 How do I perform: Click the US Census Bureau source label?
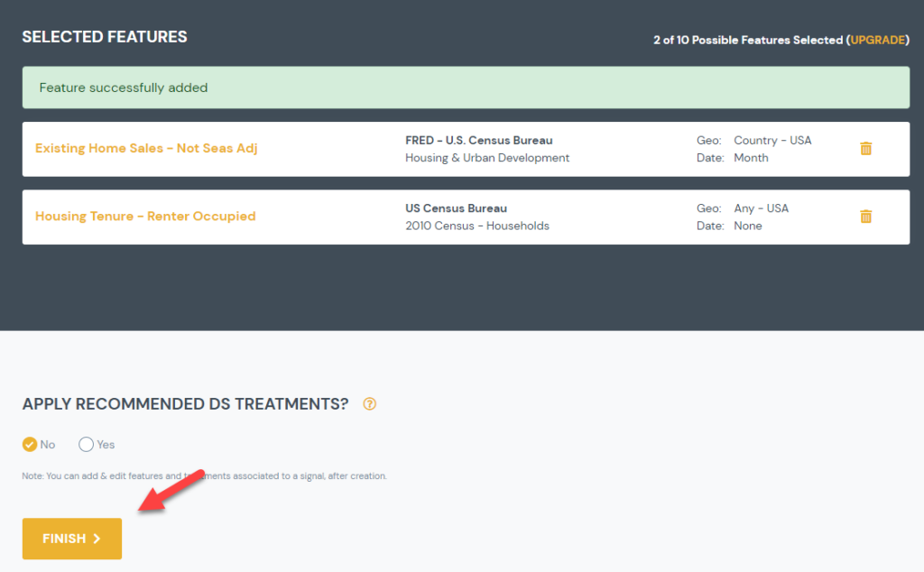coord(456,208)
